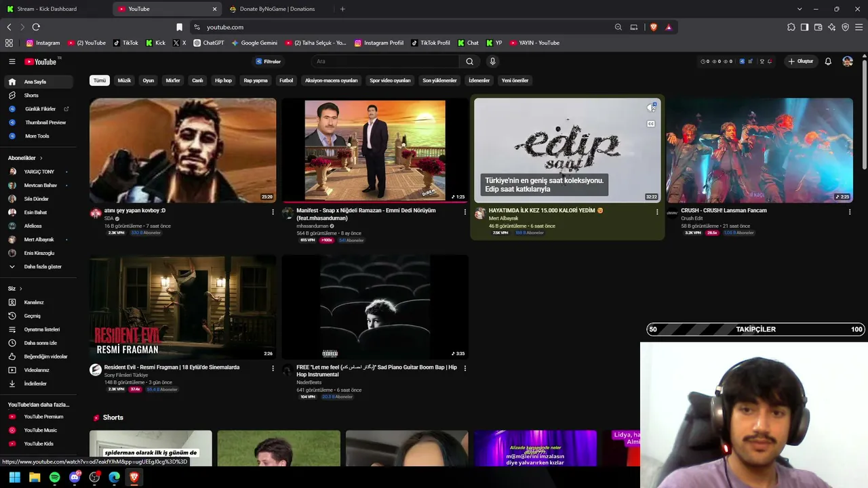Click the Filtreler button
This screenshot has height=488, width=868.
click(x=269, y=61)
